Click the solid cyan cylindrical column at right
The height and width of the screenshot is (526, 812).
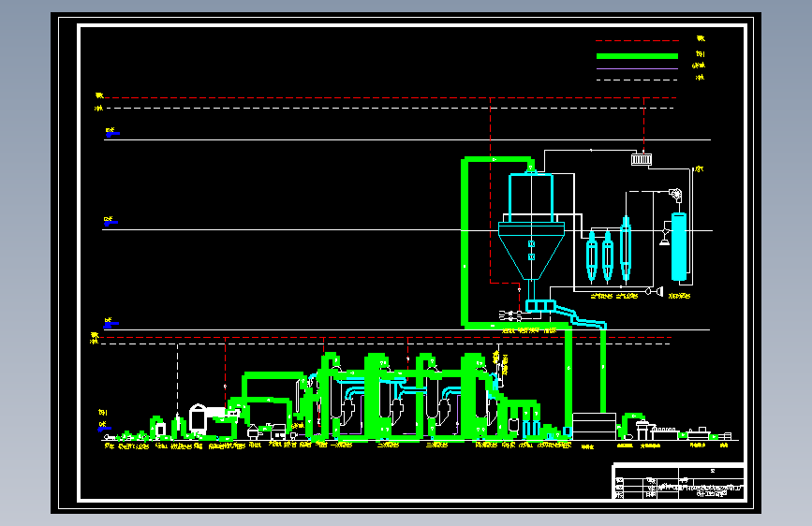click(679, 246)
